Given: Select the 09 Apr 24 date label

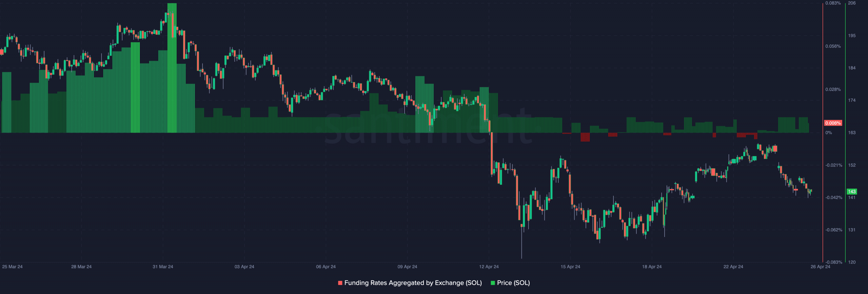Looking at the screenshot, I should (407, 267).
